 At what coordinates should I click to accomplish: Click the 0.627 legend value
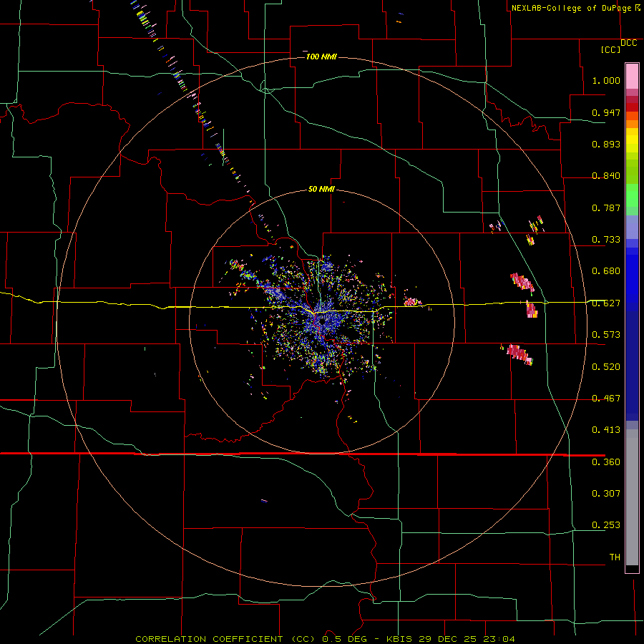pyautogui.click(x=606, y=303)
